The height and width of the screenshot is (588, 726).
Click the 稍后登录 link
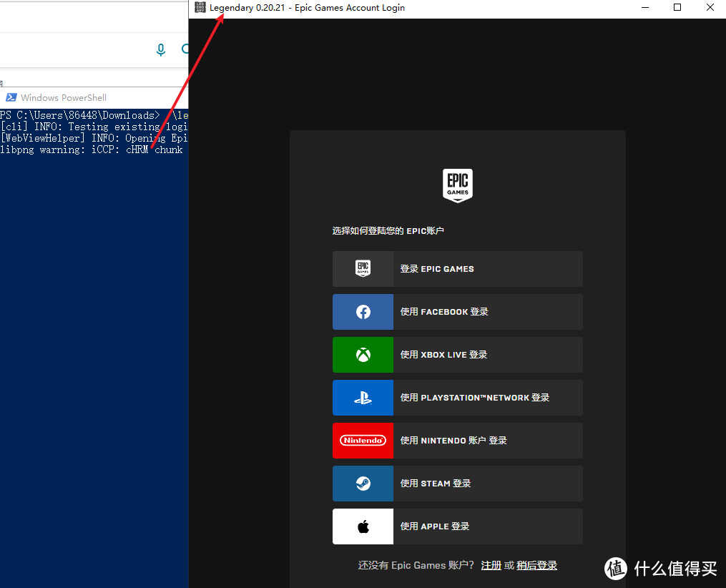tap(536, 565)
